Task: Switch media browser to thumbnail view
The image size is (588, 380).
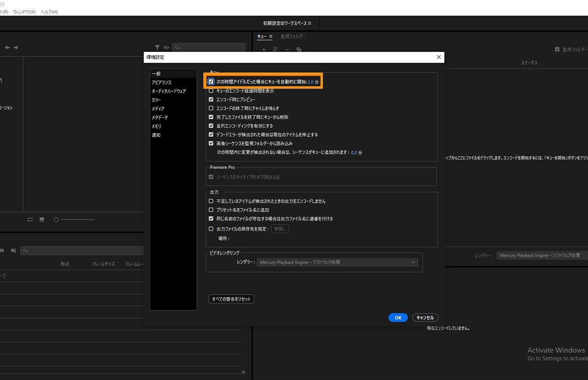Action: click(42, 220)
